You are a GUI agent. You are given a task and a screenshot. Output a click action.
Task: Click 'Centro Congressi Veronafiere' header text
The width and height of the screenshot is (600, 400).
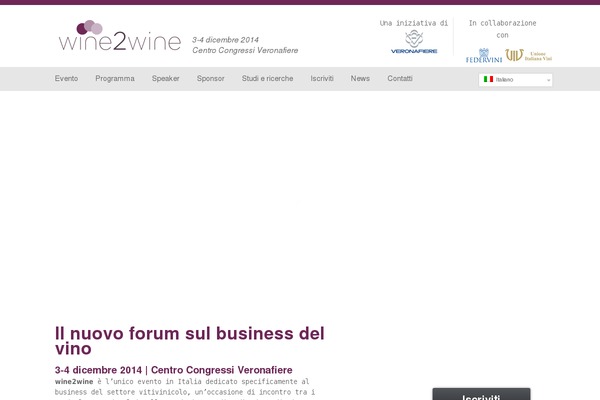pos(245,51)
